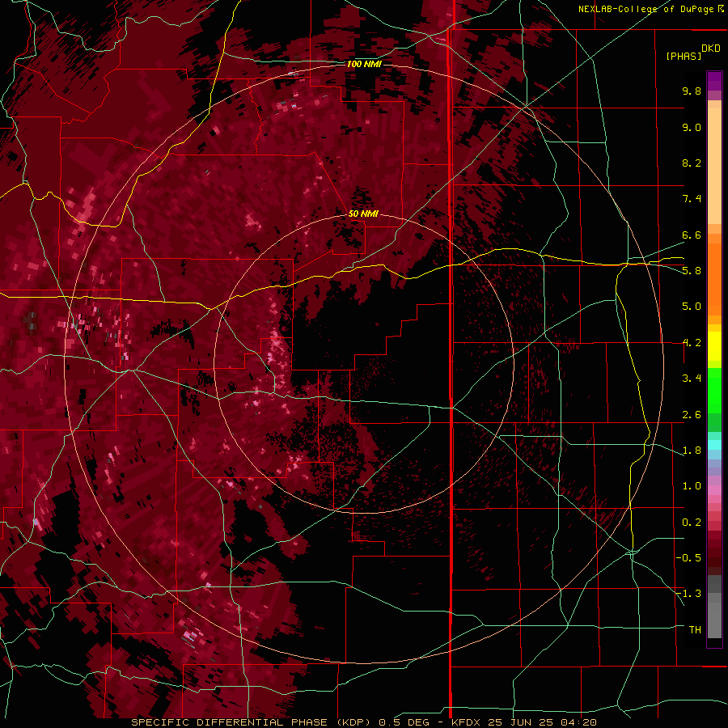The image size is (728, 728).
Task: Click the 2.6 legend value
Action: [692, 415]
